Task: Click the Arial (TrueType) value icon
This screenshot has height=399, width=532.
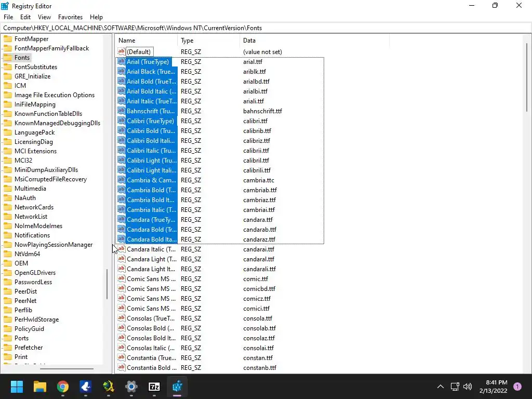Action: coord(121,61)
